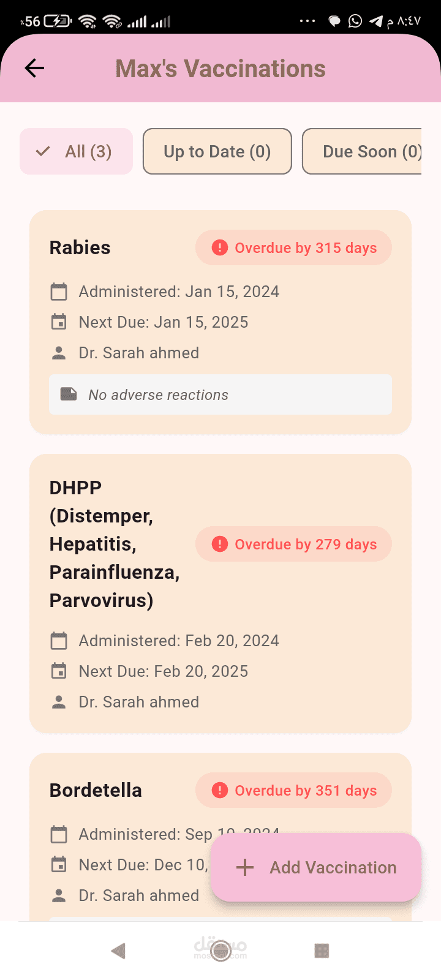Screen dimensions: 441x980
Task: Click the overdue alert icon on Rabies
Action: [219, 247]
